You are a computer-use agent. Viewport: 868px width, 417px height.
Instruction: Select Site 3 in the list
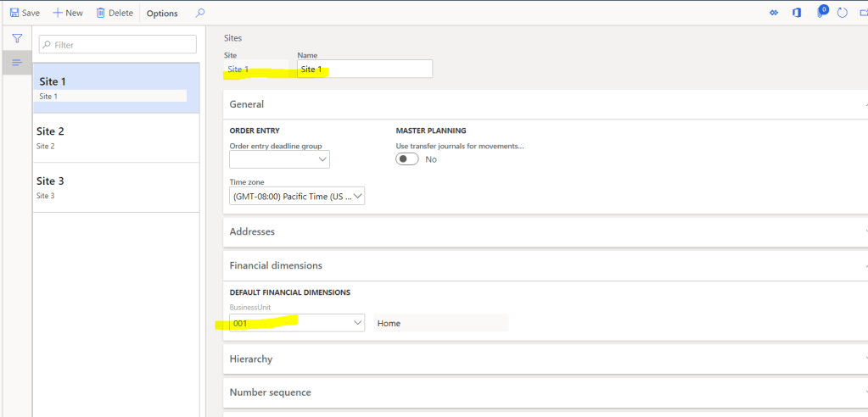(x=116, y=187)
